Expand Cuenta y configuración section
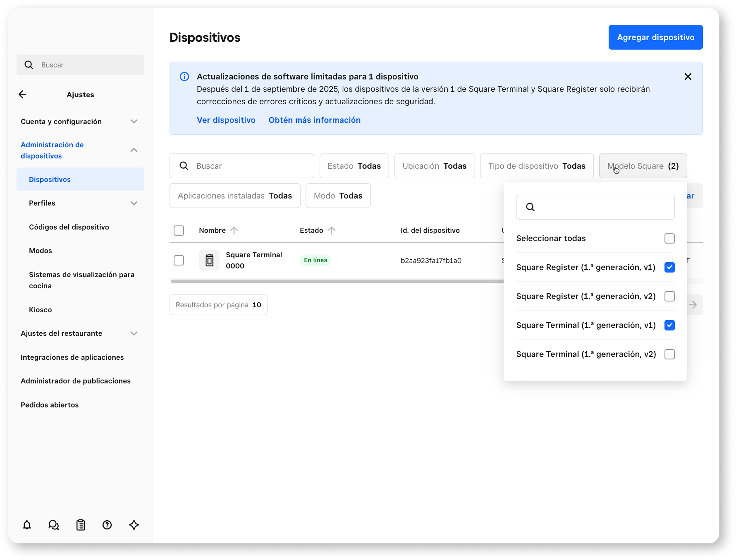736x560 pixels. [134, 121]
